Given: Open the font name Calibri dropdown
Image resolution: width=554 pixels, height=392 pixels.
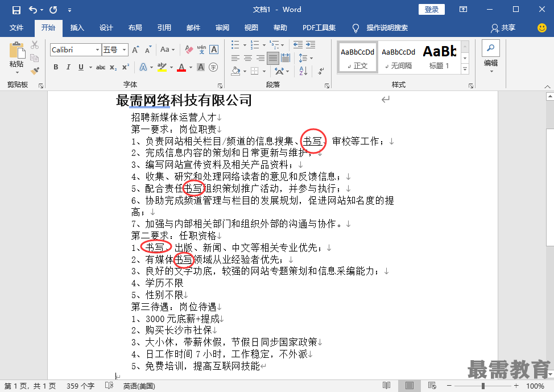Looking at the screenshot, I should pos(97,50).
